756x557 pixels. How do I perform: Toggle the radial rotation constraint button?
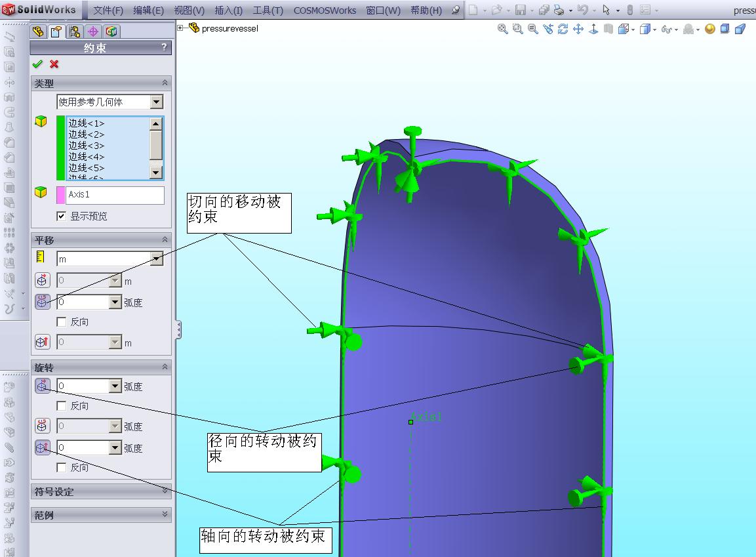43,386
